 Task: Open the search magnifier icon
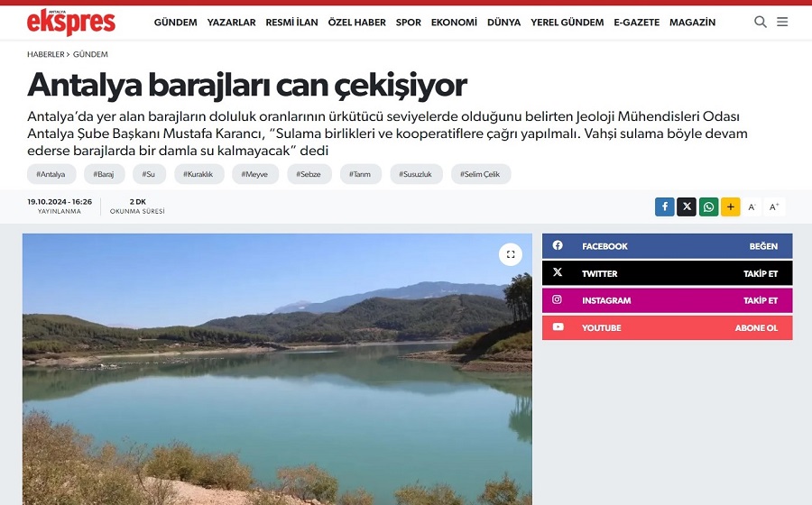point(761,22)
